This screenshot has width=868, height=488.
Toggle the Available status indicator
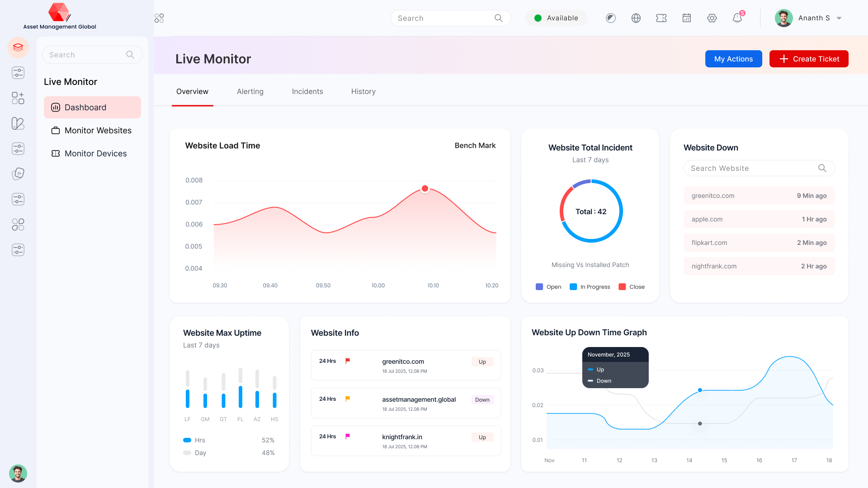point(556,18)
